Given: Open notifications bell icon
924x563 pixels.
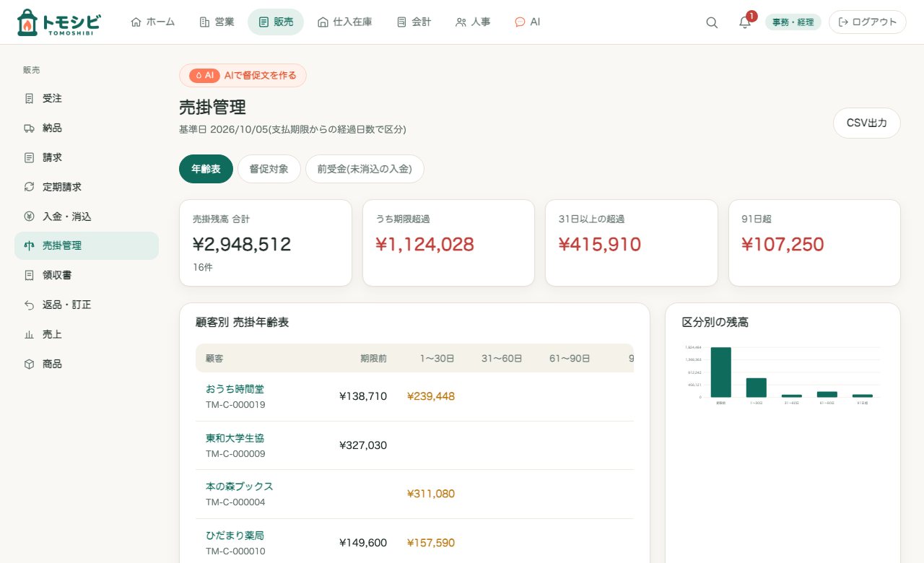Looking at the screenshot, I should [x=745, y=22].
